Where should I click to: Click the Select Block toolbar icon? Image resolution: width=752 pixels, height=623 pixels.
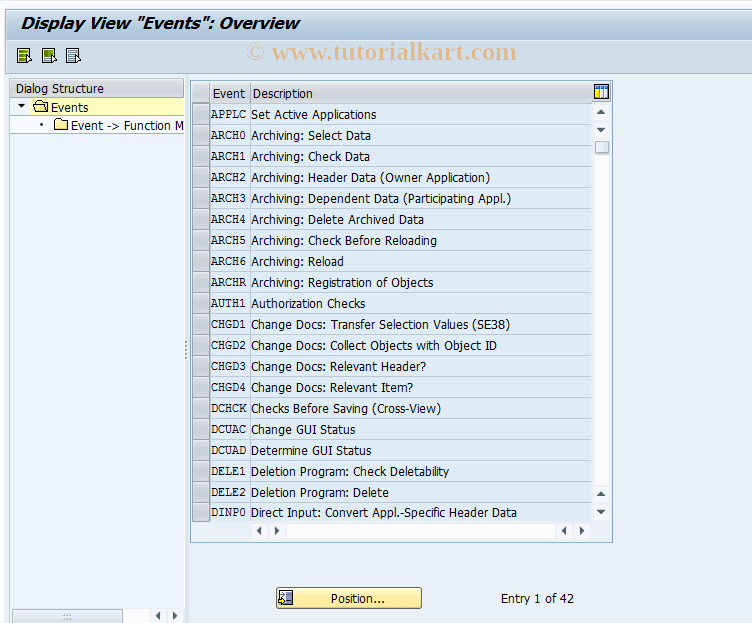[x=49, y=56]
